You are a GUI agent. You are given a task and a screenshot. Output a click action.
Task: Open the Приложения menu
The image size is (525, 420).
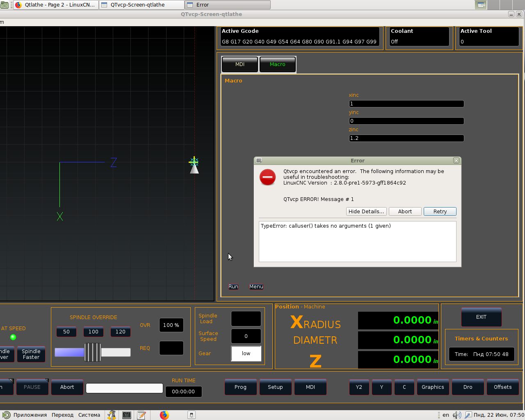point(30,415)
